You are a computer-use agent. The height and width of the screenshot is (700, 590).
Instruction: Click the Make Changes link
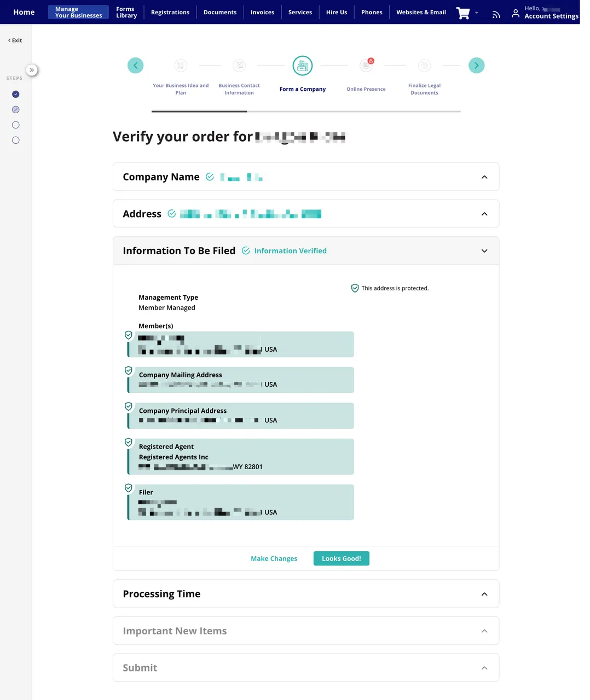(274, 558)
